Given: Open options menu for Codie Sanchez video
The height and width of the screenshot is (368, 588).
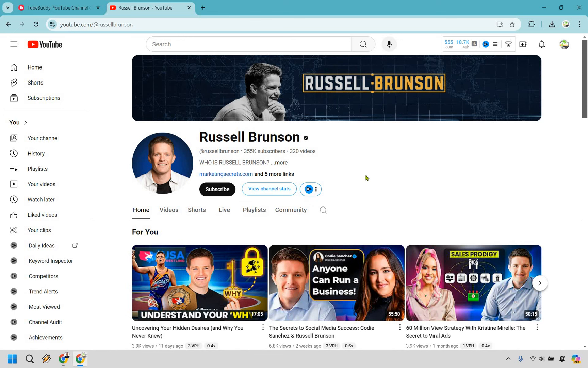Looking at the screenshot, I should coord(399,328).
